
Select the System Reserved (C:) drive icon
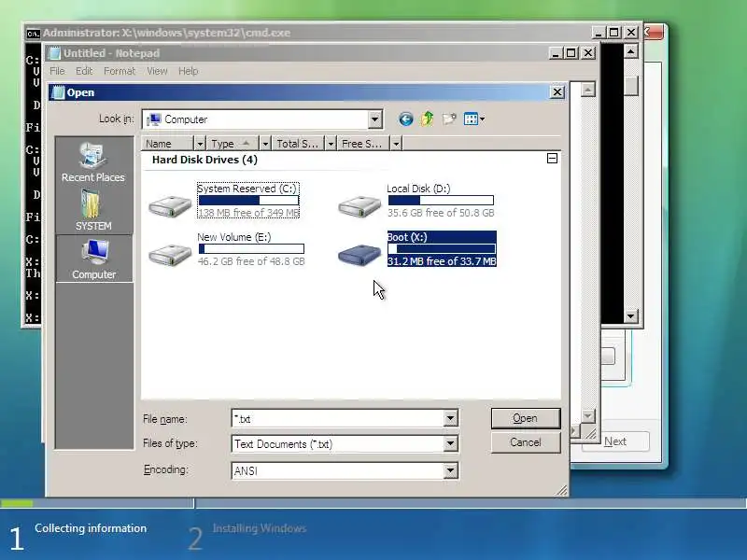[x=170, y=205]
